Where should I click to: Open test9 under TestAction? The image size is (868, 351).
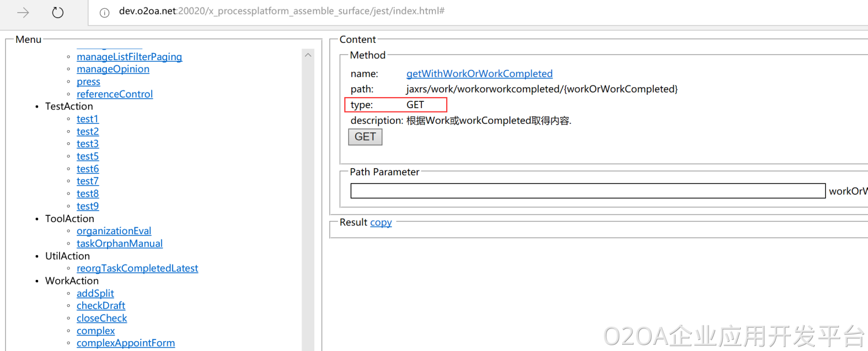87,206
